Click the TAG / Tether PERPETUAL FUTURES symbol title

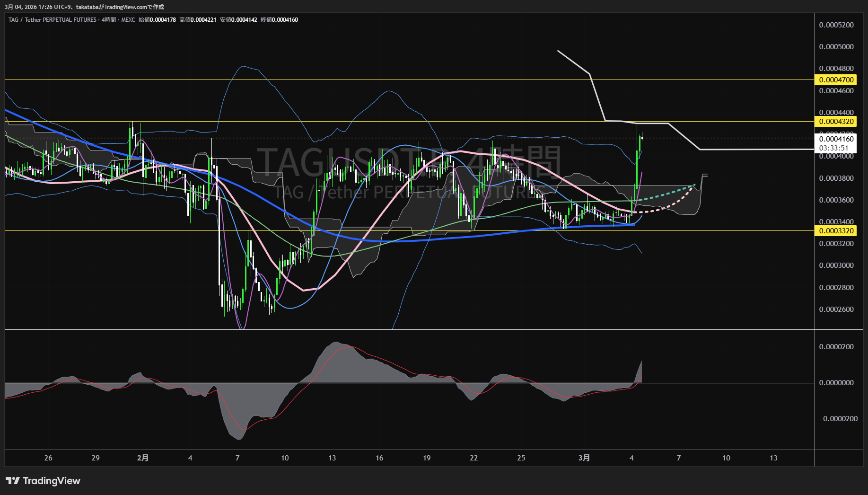point(52,20)
